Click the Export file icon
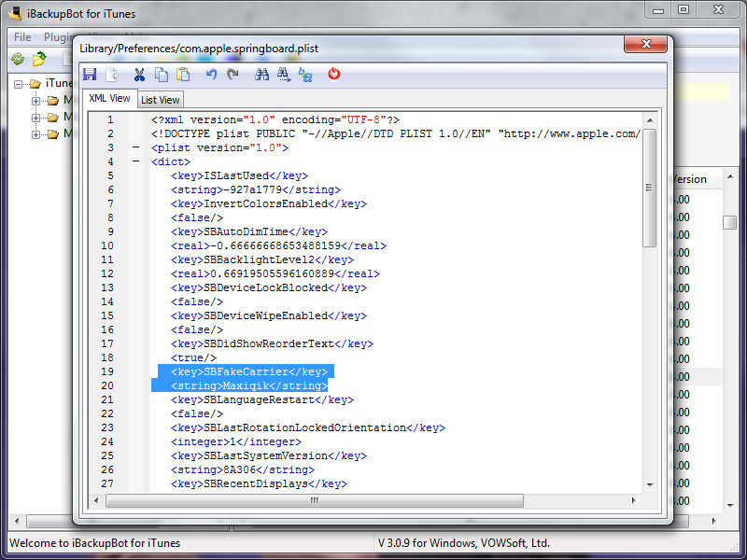747x560 pixels. tap(112, 75)
